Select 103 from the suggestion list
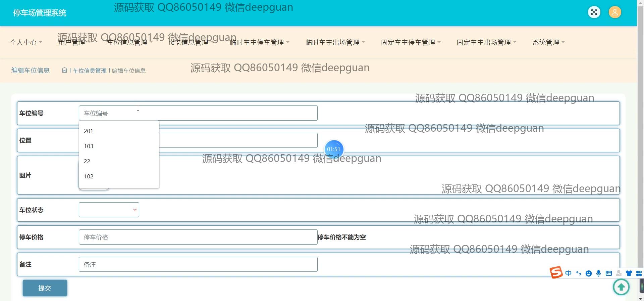Viewport: 644px width, 301px height. [x=89, y=146]
